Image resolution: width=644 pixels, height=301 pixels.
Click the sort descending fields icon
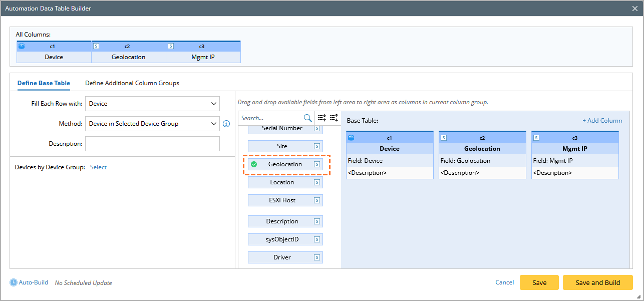point(334,118)
